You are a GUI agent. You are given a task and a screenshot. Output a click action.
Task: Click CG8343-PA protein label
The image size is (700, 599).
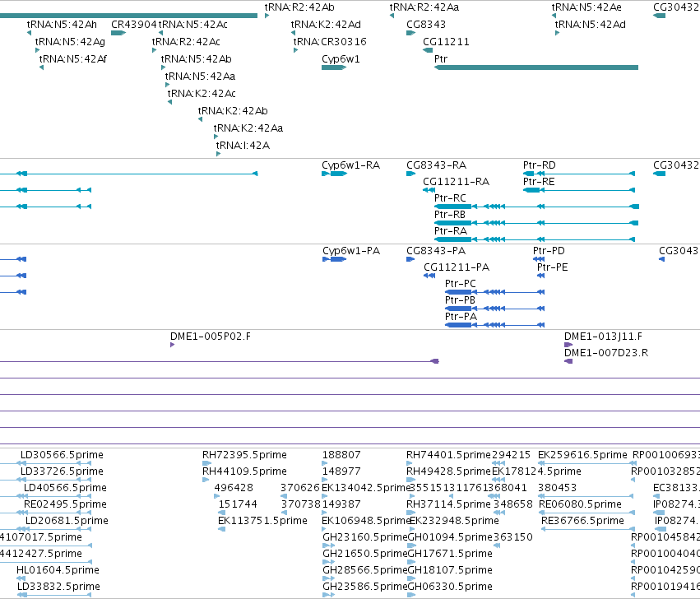[x=436, y=251]
